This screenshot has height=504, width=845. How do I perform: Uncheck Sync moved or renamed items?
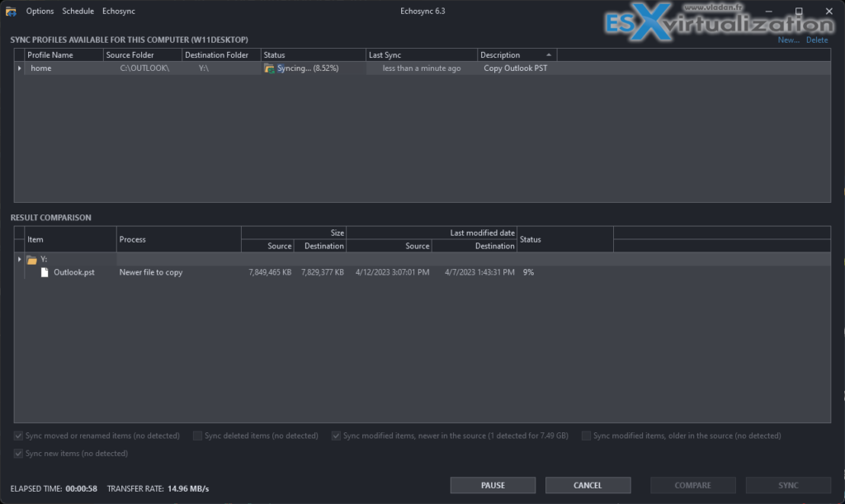coord(18,436)
